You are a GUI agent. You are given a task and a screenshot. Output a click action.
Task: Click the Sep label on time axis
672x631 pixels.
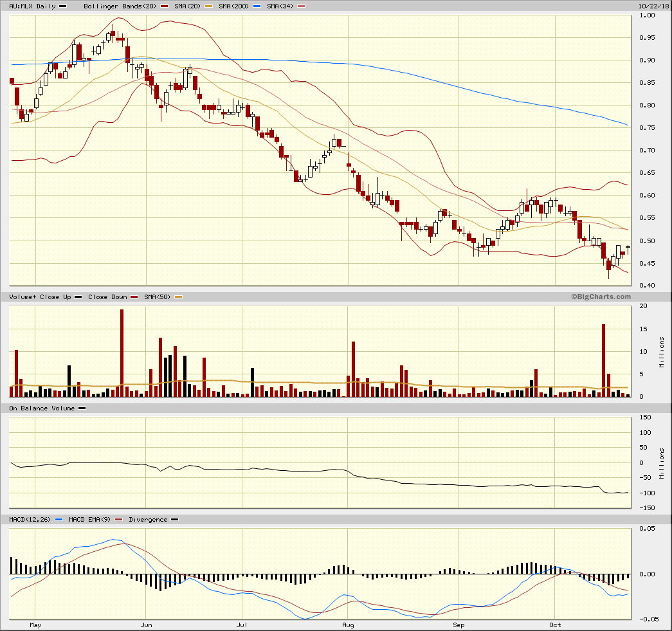coord(459,625)
